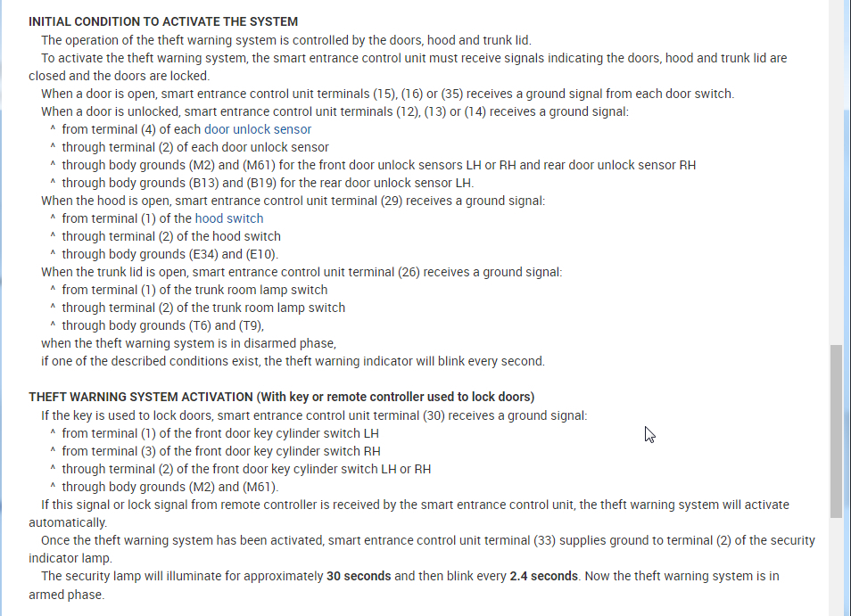Open the hood switch link

click(x=229, y=218)
